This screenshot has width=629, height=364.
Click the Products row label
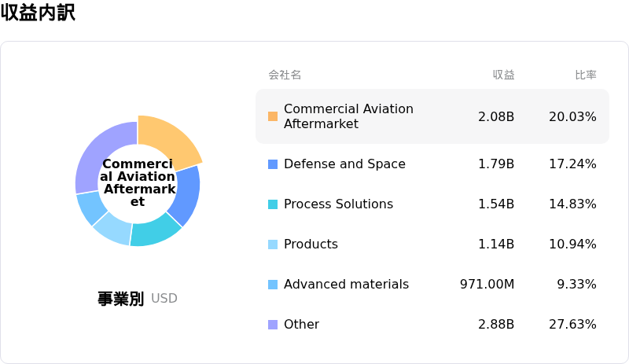(x=311, y=245)
